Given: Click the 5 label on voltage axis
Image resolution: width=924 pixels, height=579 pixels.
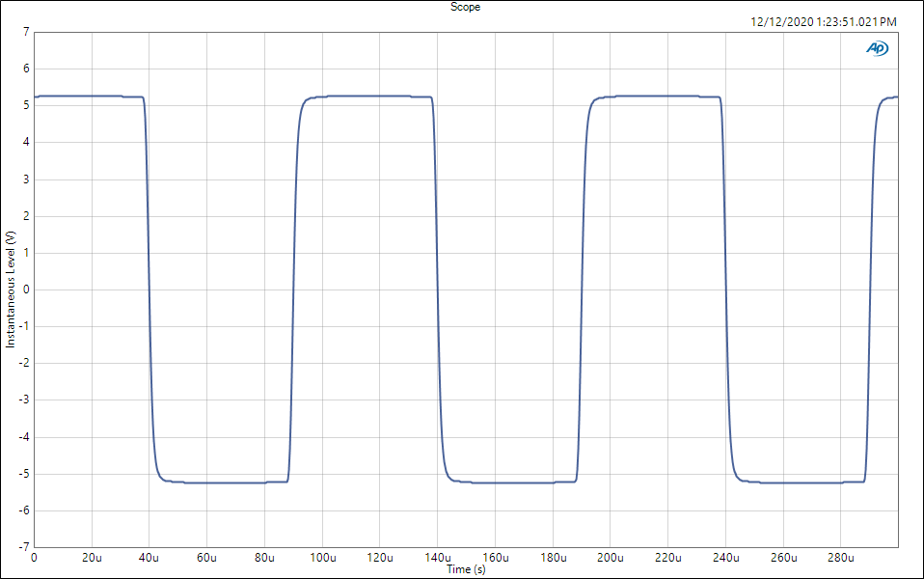Looking at the screenshot, I should click(26, 105).
